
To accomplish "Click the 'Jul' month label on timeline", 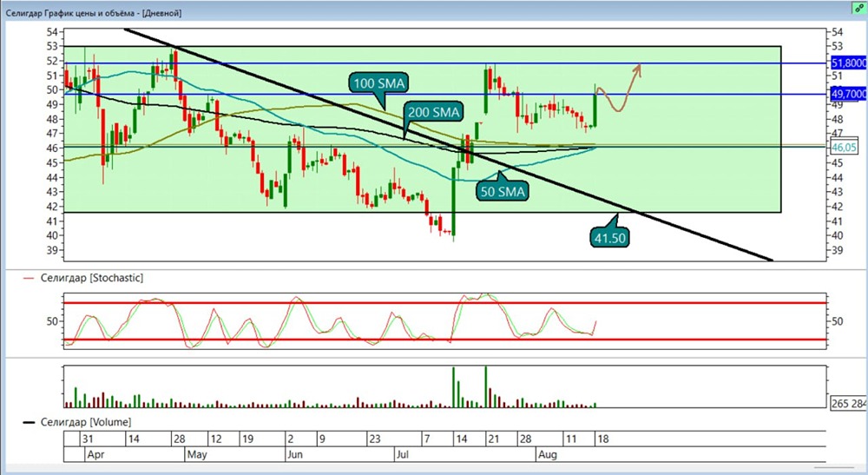I will [402, 454].
